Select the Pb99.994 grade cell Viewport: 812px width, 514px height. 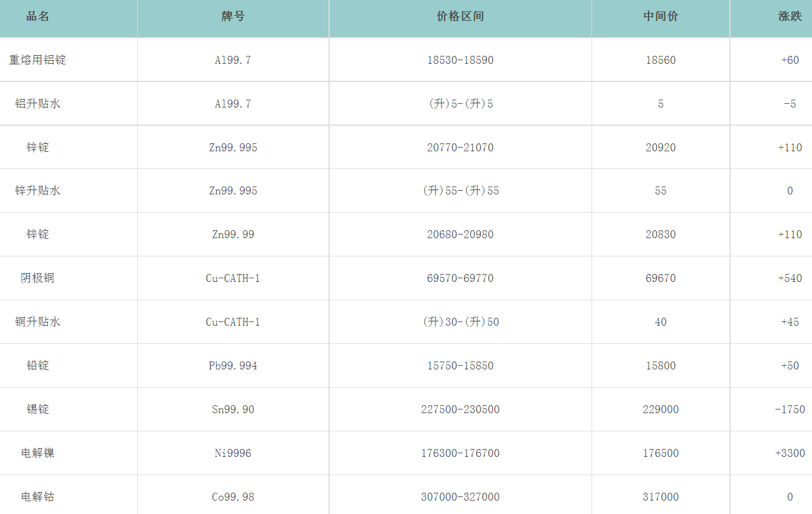pos(233,366)
